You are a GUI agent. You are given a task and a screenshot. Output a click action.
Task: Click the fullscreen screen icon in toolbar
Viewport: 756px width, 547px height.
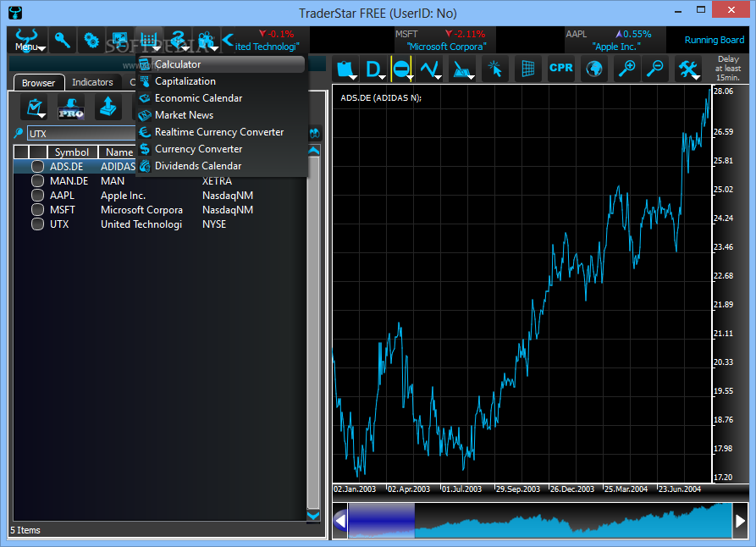coord(119,40)
